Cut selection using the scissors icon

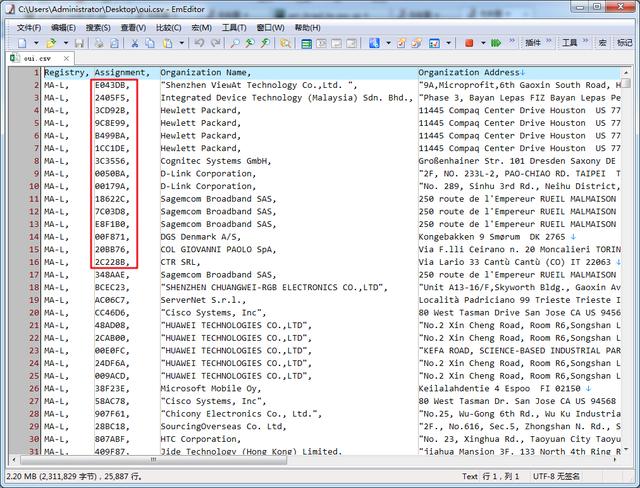click(x=134, y=42)
